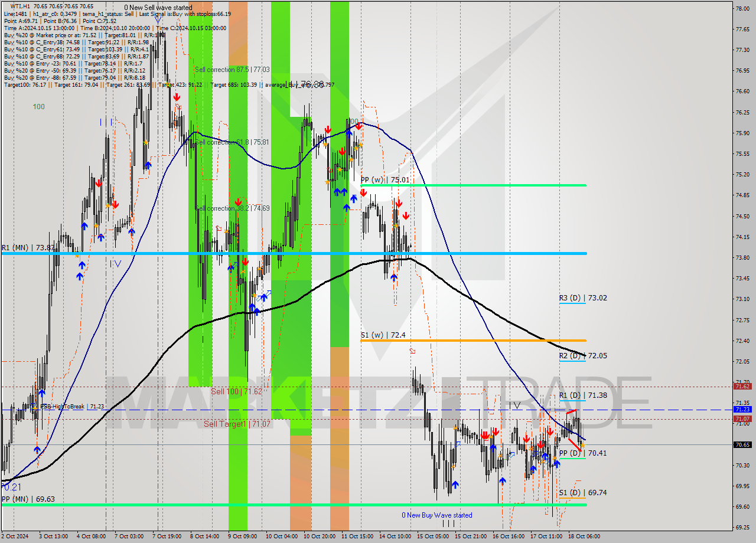
Task: Click the '7 Oct 19:00' time axis label
Action: coord(167,537)
